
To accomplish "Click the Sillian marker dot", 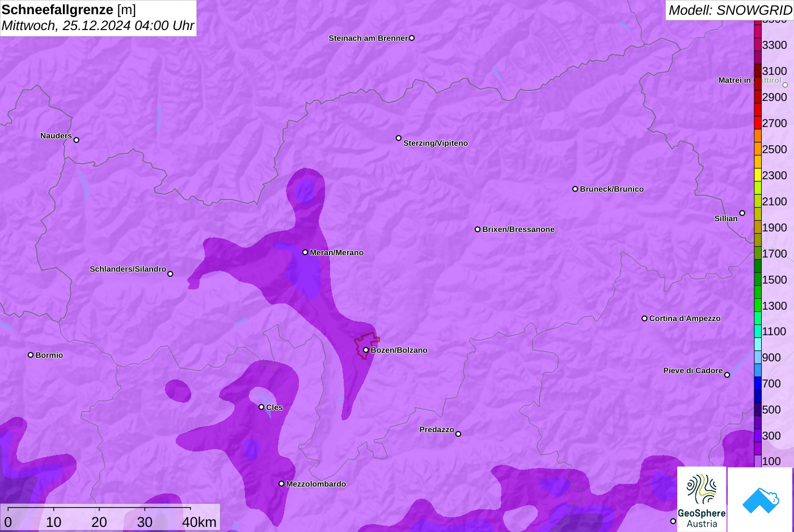I will (742, 213).
